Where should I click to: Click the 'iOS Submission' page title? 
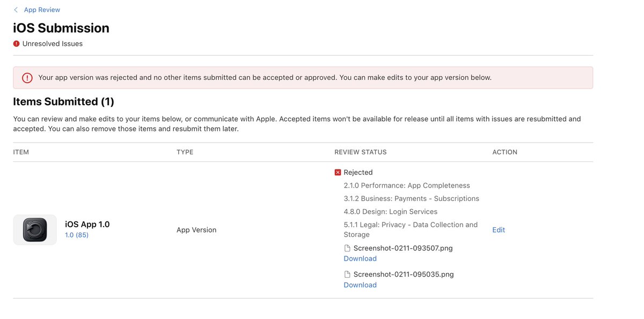[x=61, y=28]
